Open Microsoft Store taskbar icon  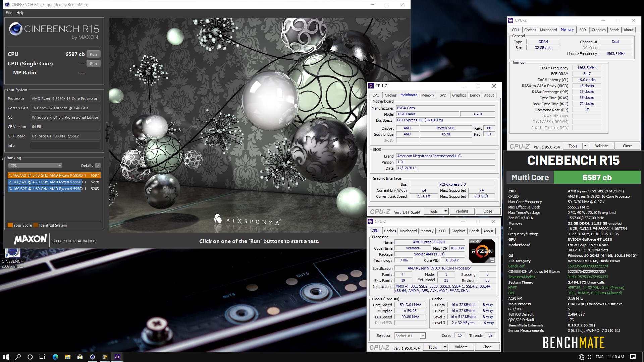point(80,357)
